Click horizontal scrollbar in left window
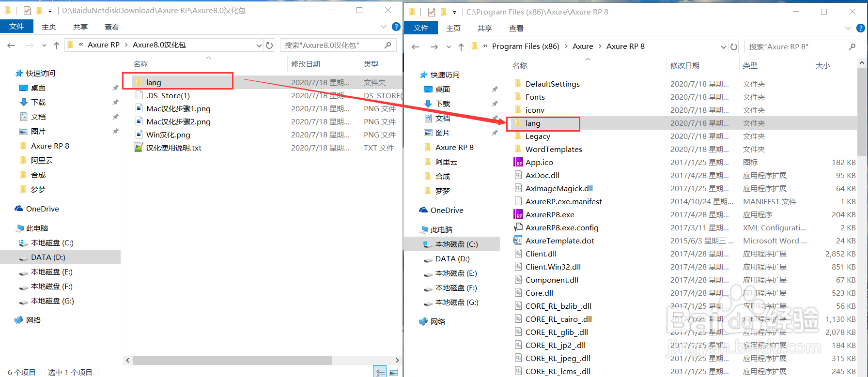The height and width of the screenshot is (377, 868). click(x=232, y=361)
